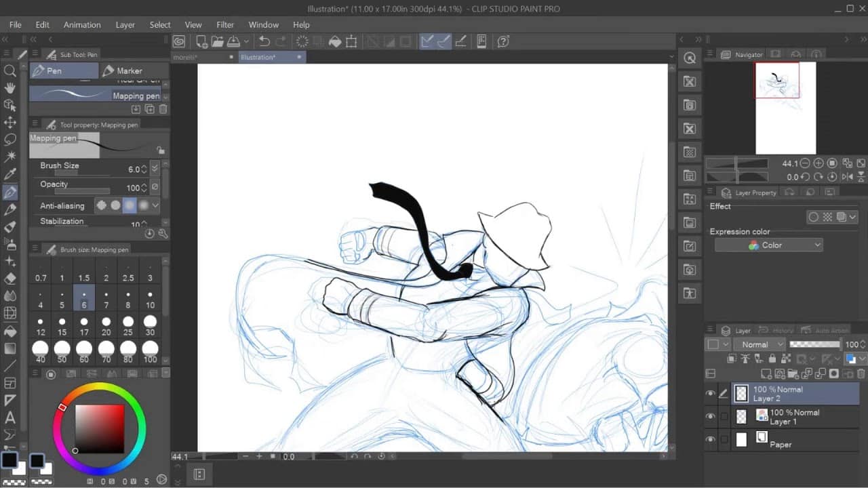The height and width of the screenshot is (488, 868).
Task: Select the Zoom magnifier tool
Action: point(10,70)
